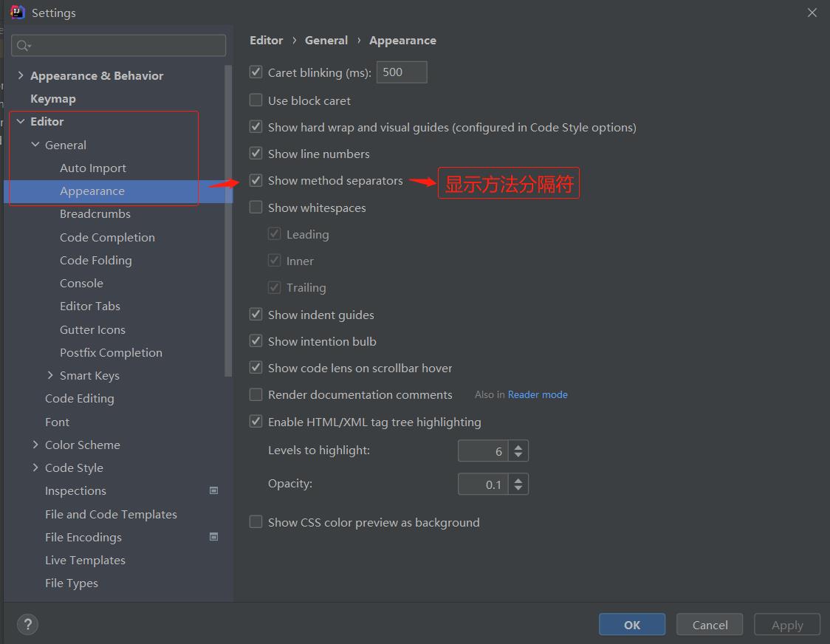
Task: Enable Show whitespaces
Action: [x=255, y=207]
